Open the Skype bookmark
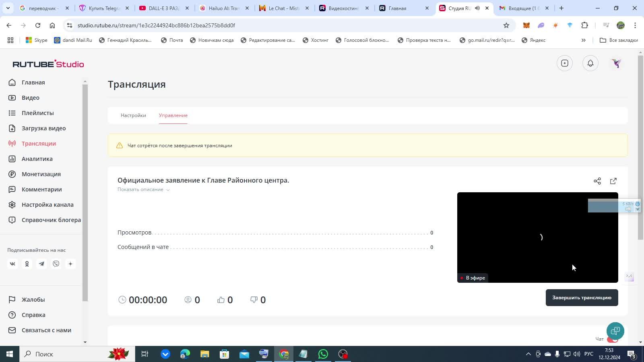 pos(37,40)
